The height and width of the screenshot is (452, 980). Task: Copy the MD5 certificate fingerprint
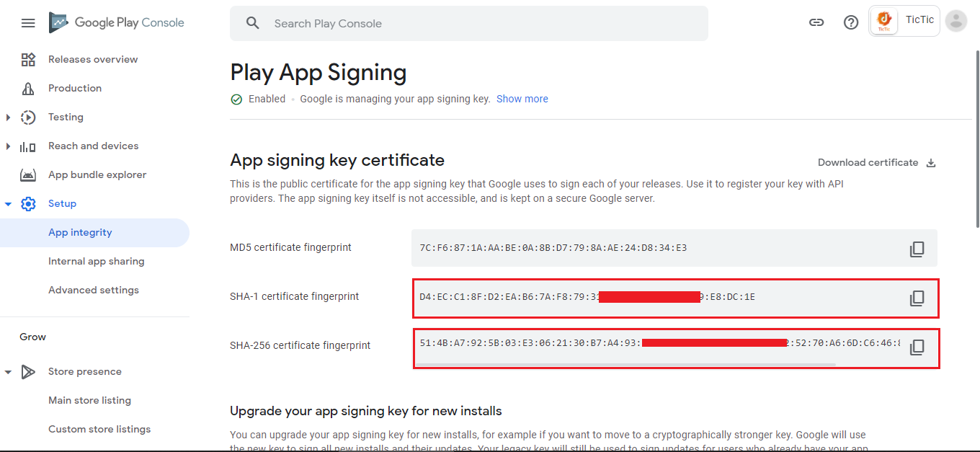click(x=917, y=249)
